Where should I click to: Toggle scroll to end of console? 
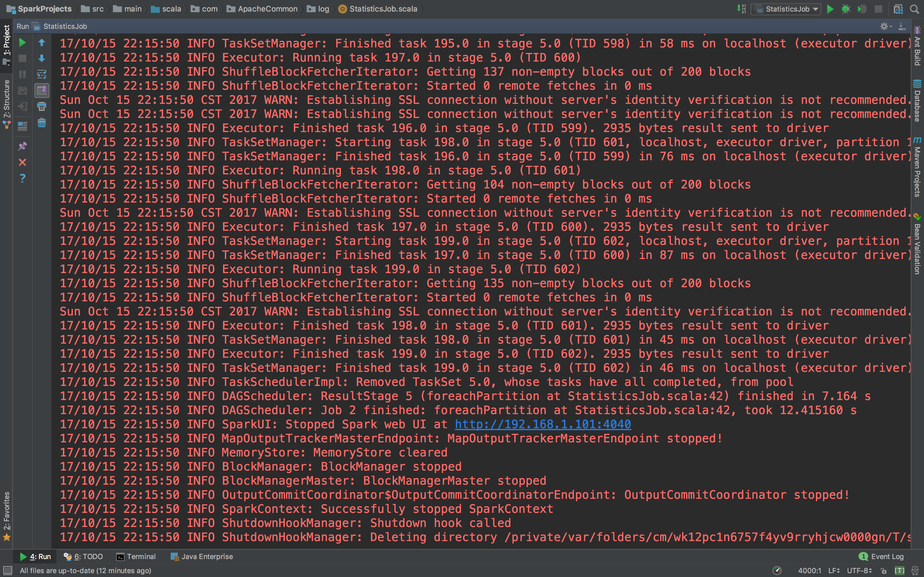coord(42,90)
